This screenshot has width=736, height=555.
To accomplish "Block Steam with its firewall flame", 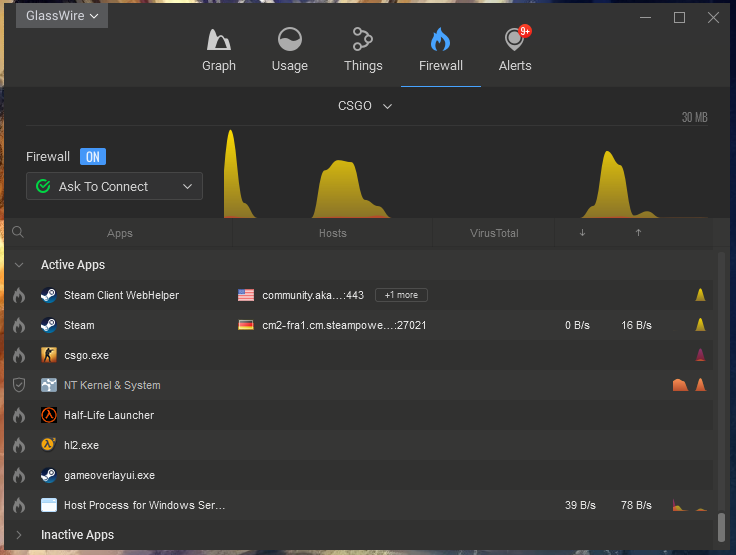I will pyautogui.click(x=19, y=325).
